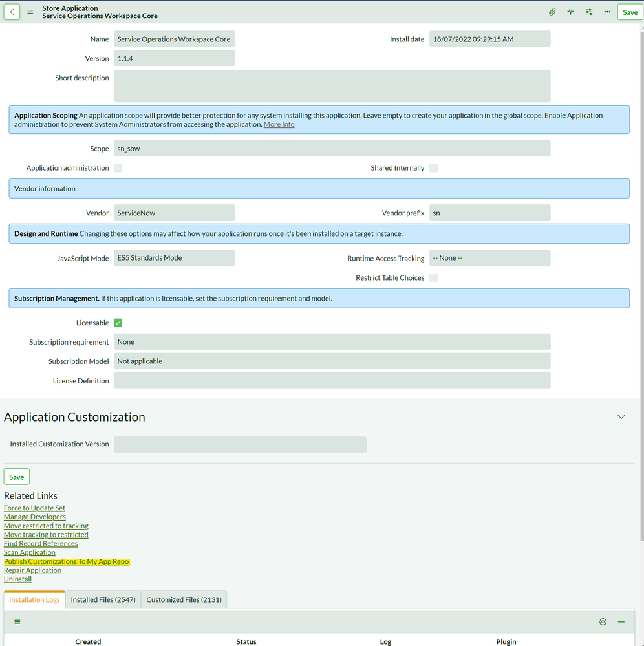Open the Installation Logs list context menu
The width and height of the screenshot is (644, 646).
click(17, 621)
